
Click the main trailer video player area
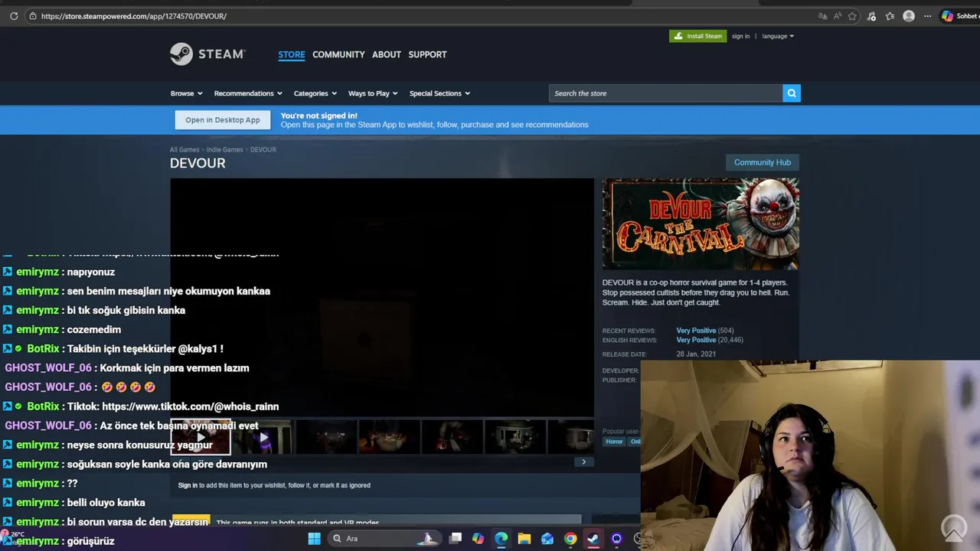tap(382, 298)
